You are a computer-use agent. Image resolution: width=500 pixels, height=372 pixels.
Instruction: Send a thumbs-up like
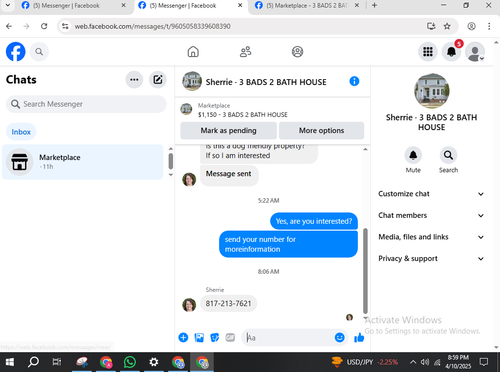(359, 338)
